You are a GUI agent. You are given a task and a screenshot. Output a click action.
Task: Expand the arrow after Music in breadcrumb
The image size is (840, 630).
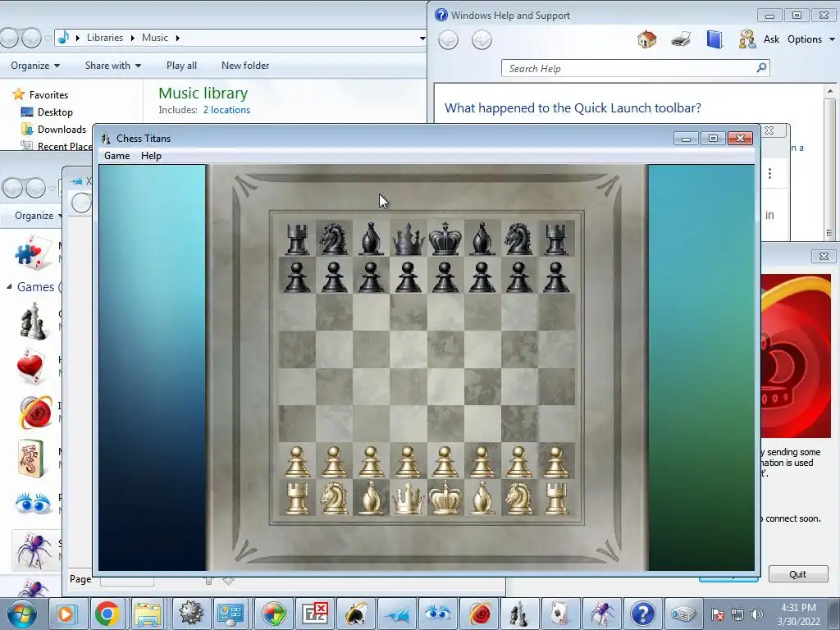coord(177,38)
